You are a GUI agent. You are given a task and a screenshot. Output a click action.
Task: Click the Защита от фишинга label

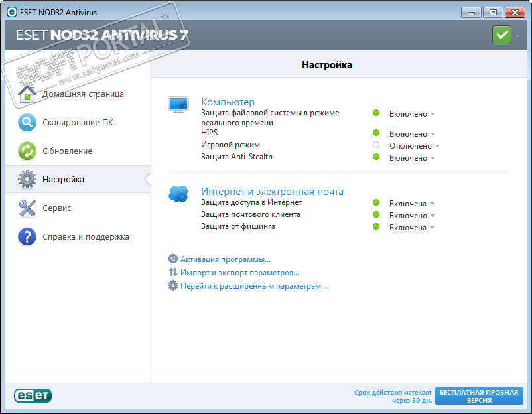238,226
